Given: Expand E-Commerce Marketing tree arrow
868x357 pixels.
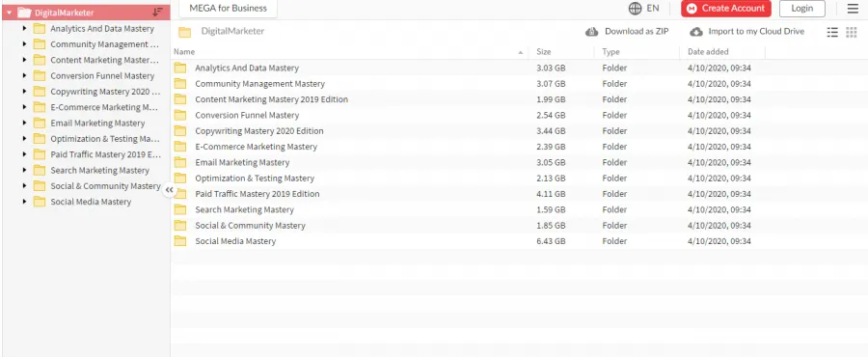Looking at the screenshot, I should pos(24,107).
